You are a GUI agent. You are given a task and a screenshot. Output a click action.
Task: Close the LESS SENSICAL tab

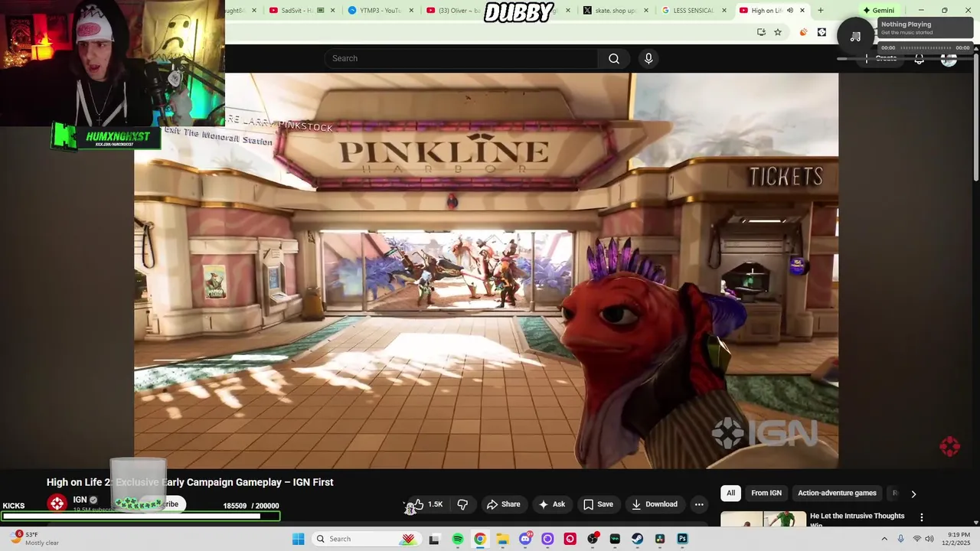click(x=725, y=11)
